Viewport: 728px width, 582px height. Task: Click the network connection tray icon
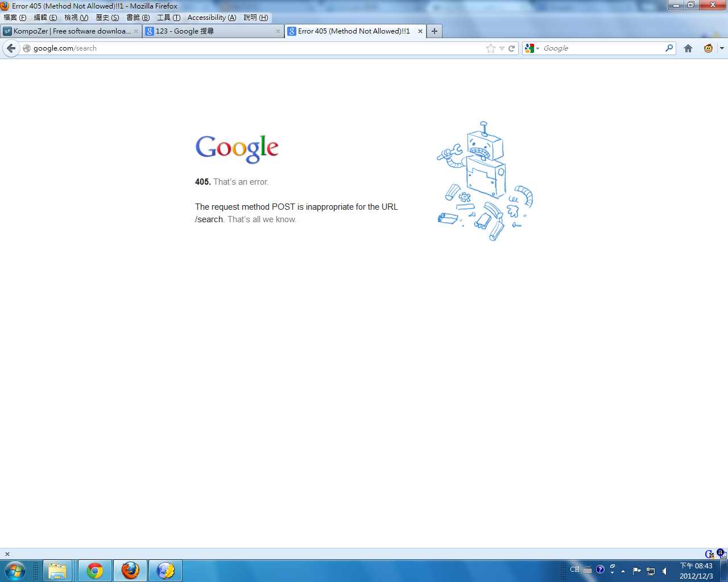click(x=651, y=571)
